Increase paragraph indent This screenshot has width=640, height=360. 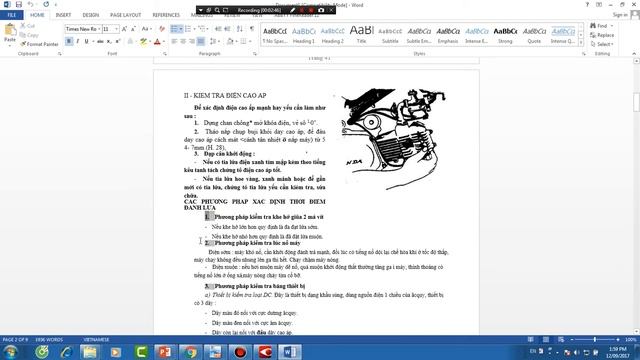[227, 29]
